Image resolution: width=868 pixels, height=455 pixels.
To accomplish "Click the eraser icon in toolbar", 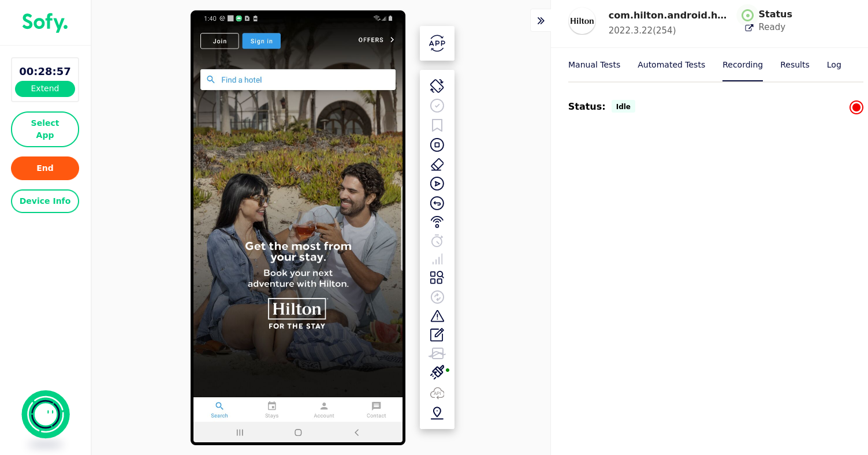I will (x=437, y=165).
